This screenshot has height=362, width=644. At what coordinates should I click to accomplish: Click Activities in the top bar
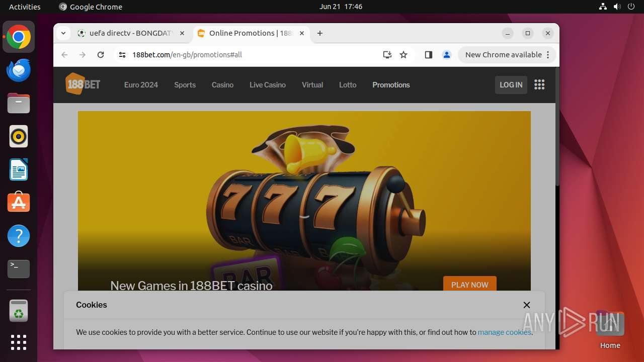coord(25,7)
